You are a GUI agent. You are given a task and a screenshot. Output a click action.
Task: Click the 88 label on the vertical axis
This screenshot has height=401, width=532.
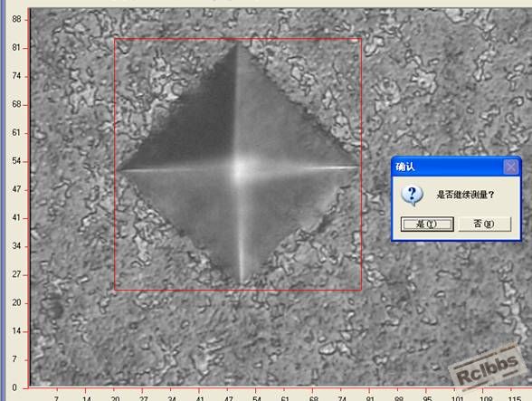tap(16, 19)
